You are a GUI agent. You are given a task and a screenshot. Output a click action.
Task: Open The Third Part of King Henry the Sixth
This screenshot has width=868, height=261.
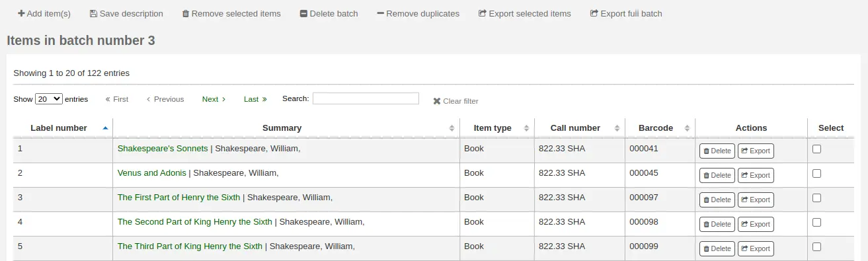pos(190,246)
